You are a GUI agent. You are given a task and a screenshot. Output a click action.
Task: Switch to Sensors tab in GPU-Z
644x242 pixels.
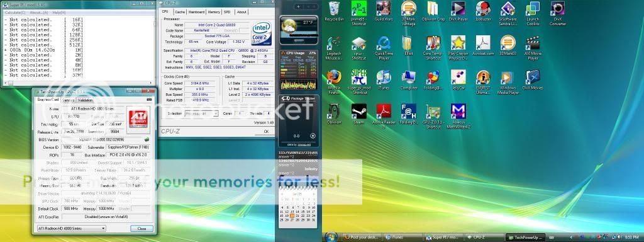68,100
